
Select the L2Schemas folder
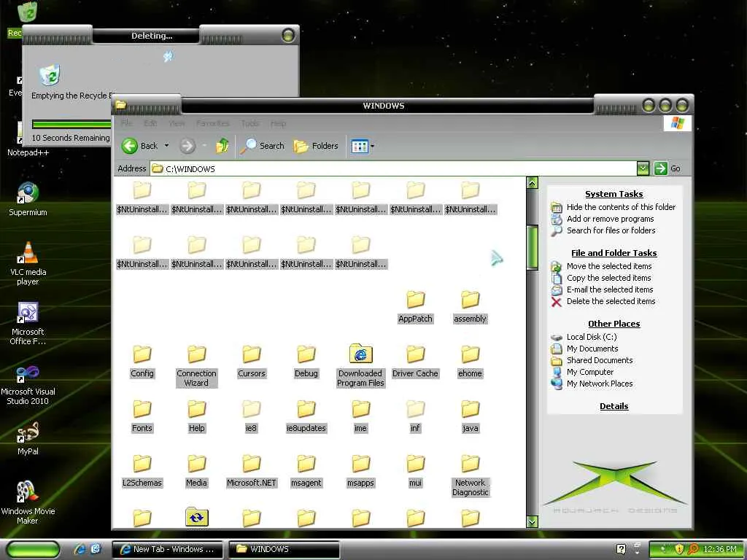tap(142, 472)
